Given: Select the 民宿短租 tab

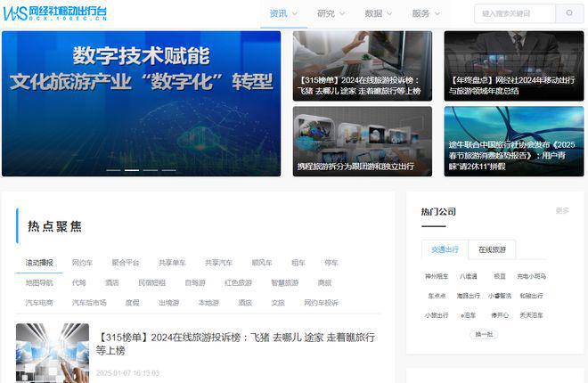Looking at the screenshot, I should pos(151,282).
